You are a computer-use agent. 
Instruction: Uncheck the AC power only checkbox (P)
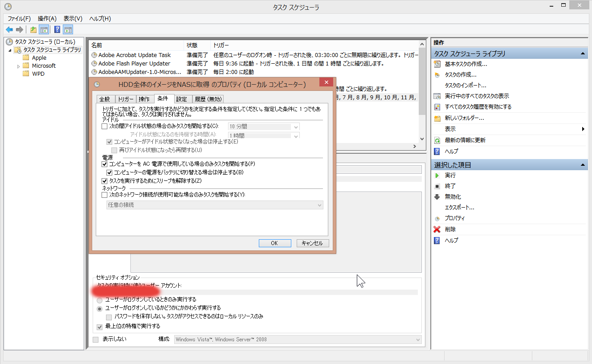[105, 164]
